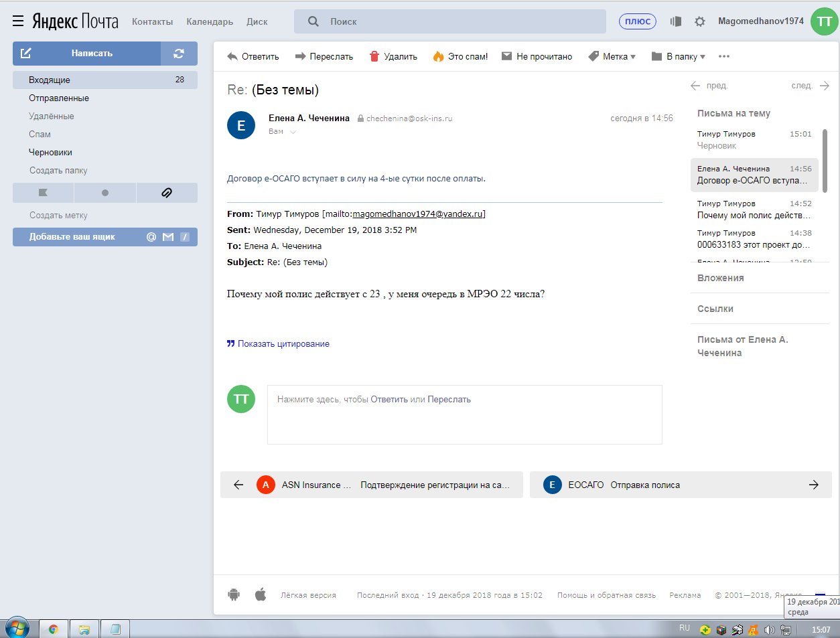The width and height of the screenshot is (840, 638).
Task: Open Chrome from the taskbar
Action: [x=54, y=629]
